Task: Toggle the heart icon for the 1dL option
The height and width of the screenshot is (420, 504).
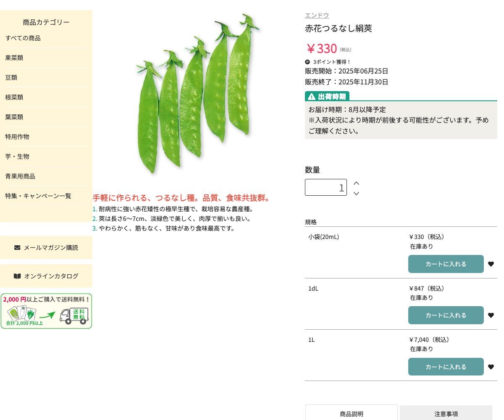Action: pyautogui.click(x=491, y=315)
